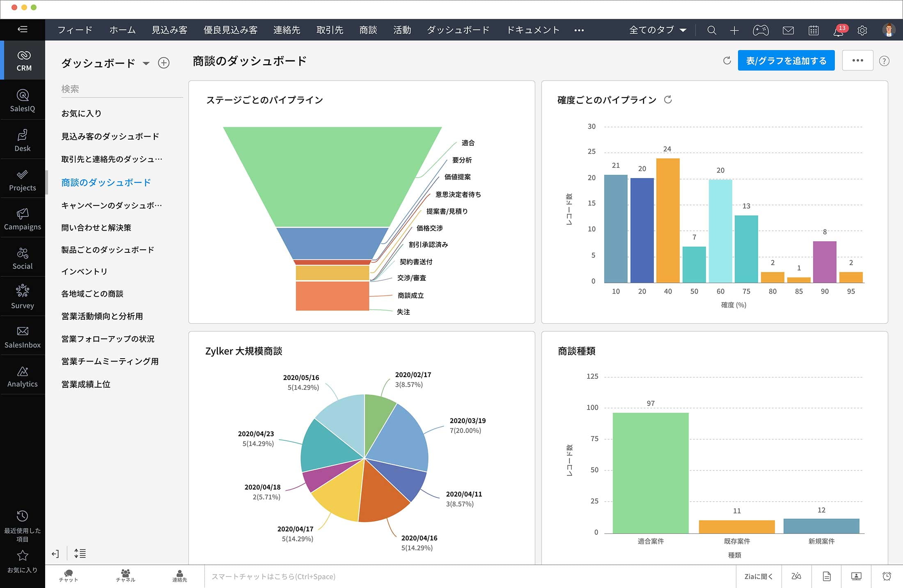Open the help question mark icon
The width and height of the screenshot is (903, 588).
coord(884,61)
